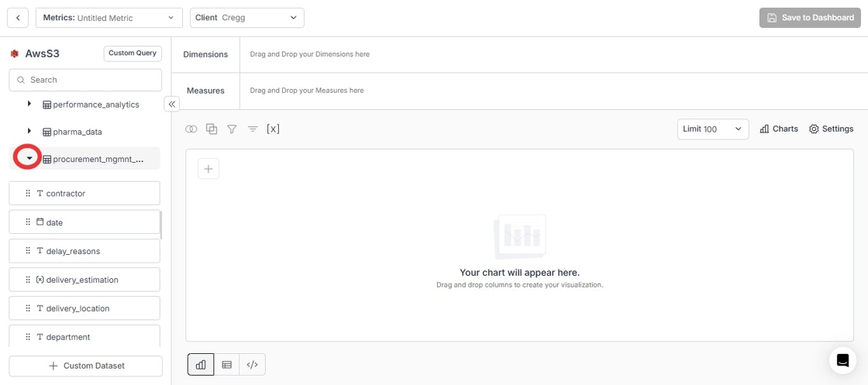Click the overlapping squares icon
Screen dimensions: 868x385
coord(212,129)
